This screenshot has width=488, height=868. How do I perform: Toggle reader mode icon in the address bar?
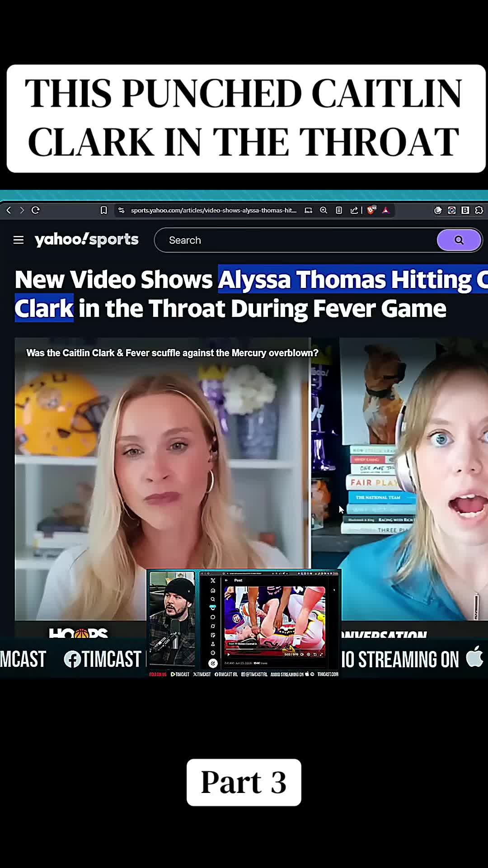(339, 210)
